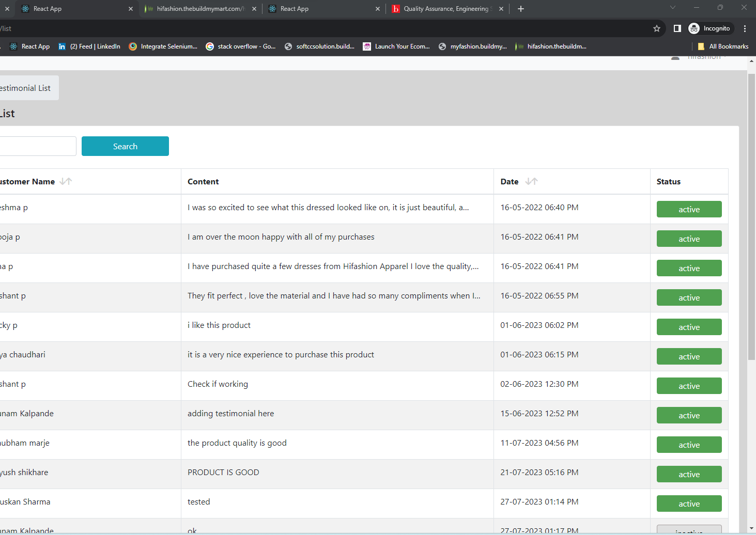Open All Bookmarks folder

click(x=722, y=46)
